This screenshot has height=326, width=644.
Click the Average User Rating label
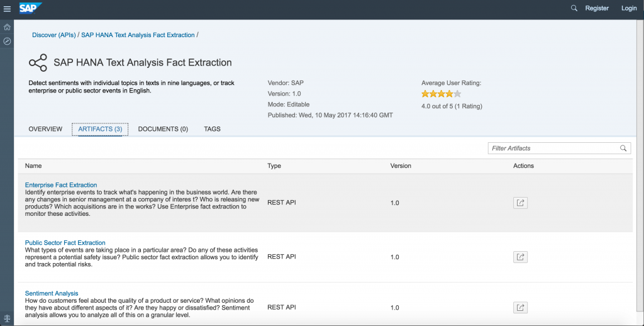click(x=452, y=83)
